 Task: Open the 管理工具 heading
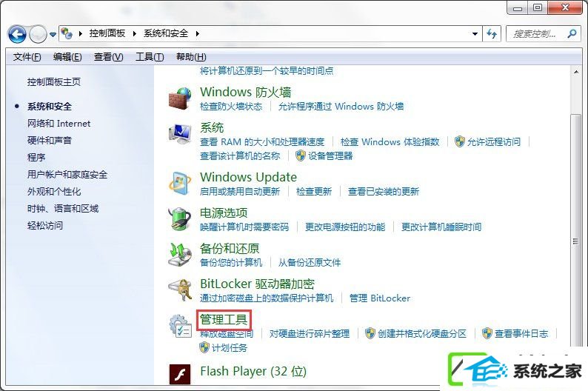[x=224, y=320]
